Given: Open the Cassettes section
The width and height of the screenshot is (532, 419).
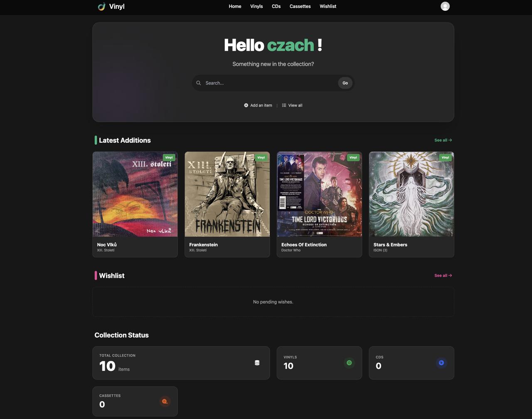Looking at the screenshot, I should pyautogui.click(x=300, y=6).
